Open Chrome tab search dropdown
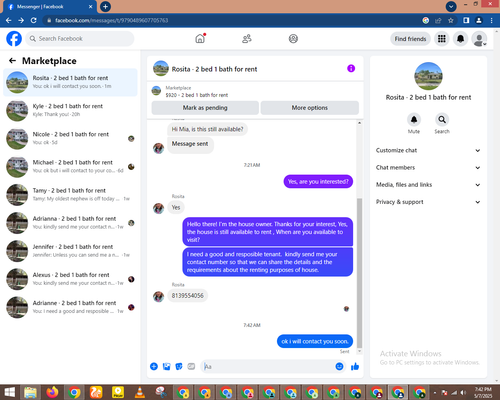Viewport: 500px width, 400px height. (451, 6)
